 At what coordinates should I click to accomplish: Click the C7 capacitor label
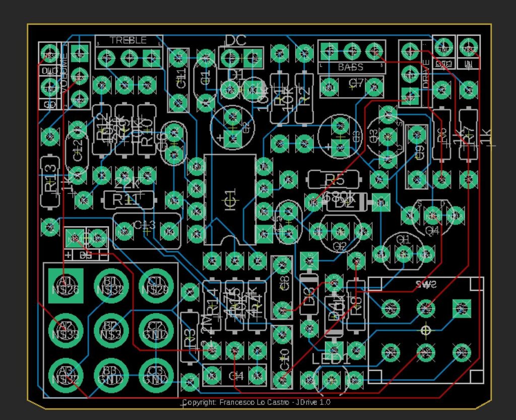(356, 83)
